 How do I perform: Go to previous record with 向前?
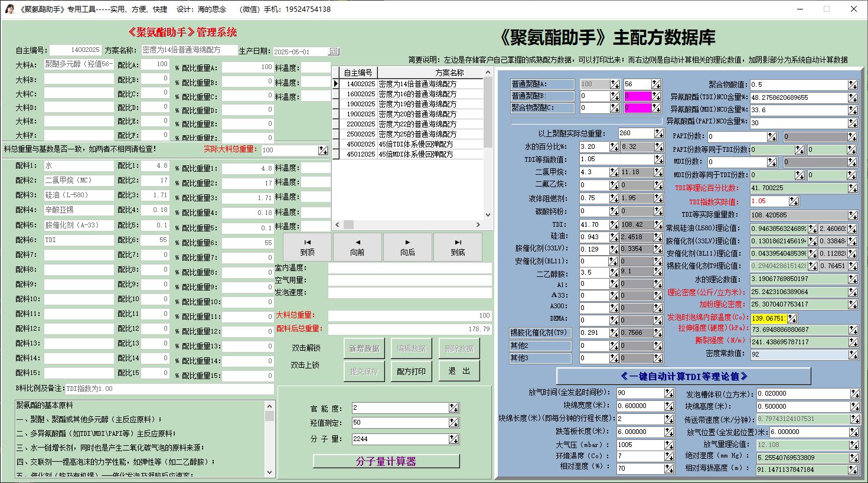click(x=357, y=247)
